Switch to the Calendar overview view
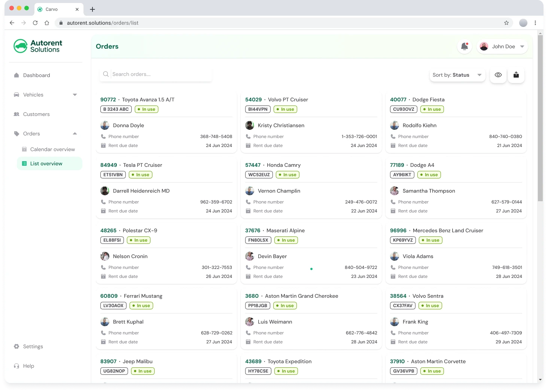This screenshot has width=548, height=392. click(x=52, y=149)
